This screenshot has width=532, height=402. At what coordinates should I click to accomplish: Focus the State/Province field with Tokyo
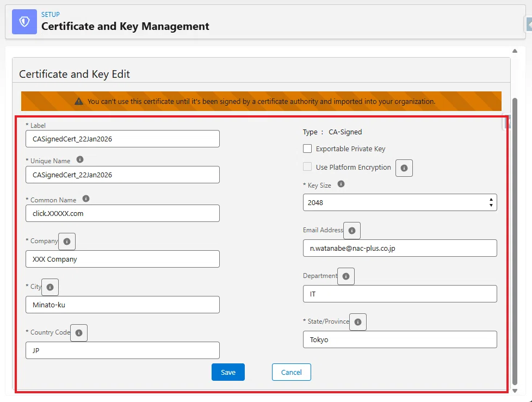400,339
